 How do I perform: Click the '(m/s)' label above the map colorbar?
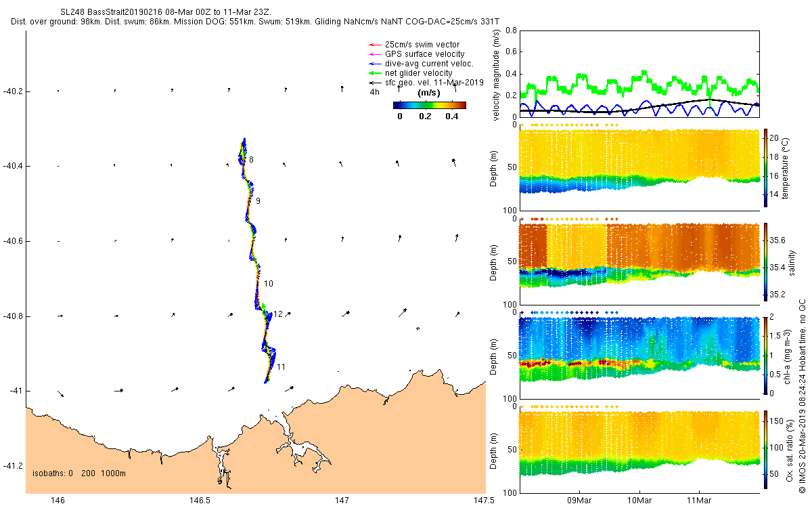click(x=429, y=93)
